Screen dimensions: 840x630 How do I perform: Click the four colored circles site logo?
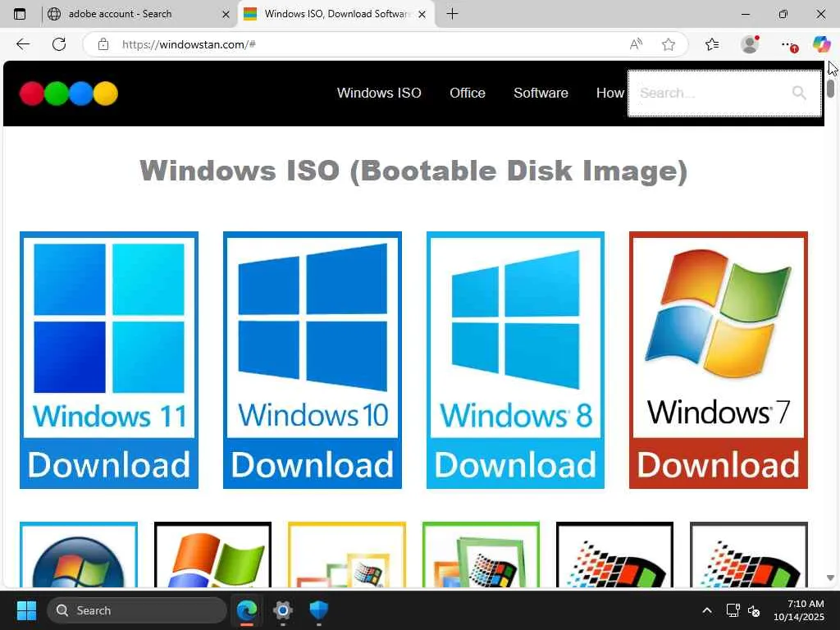click(69, 94)
